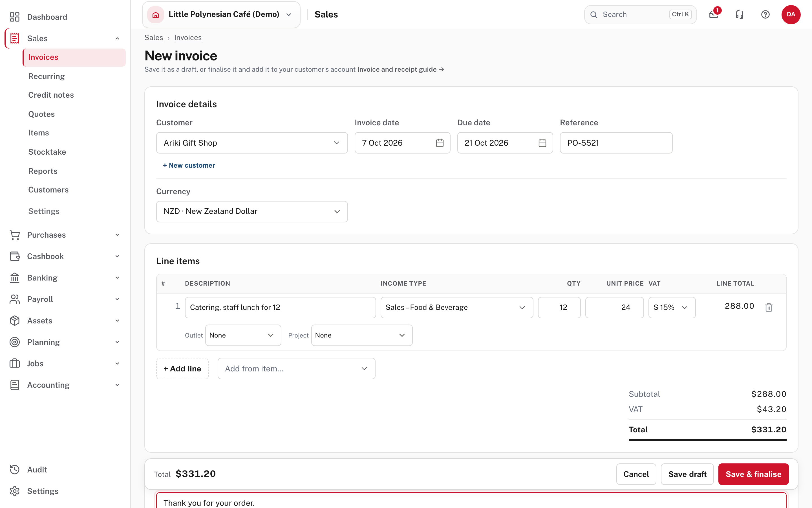Click the Banking building icon
This screenshot has height=508, width=812.
point(15,278)
